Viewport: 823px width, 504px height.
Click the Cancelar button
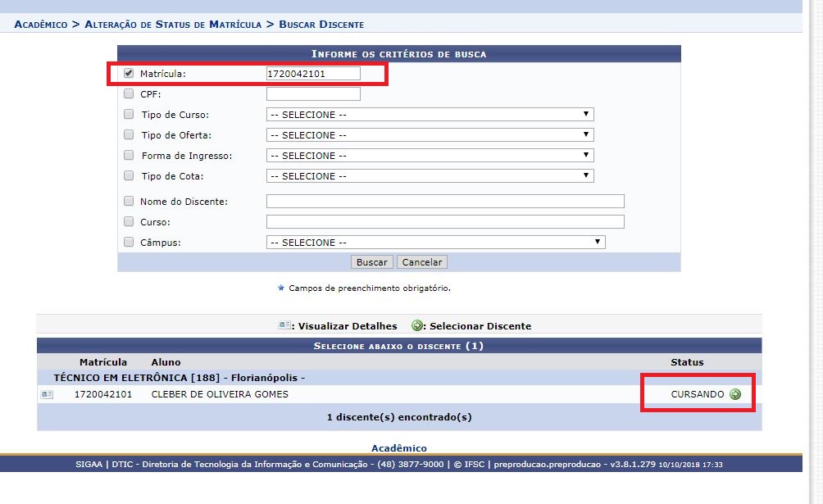[x=421, y=262]
